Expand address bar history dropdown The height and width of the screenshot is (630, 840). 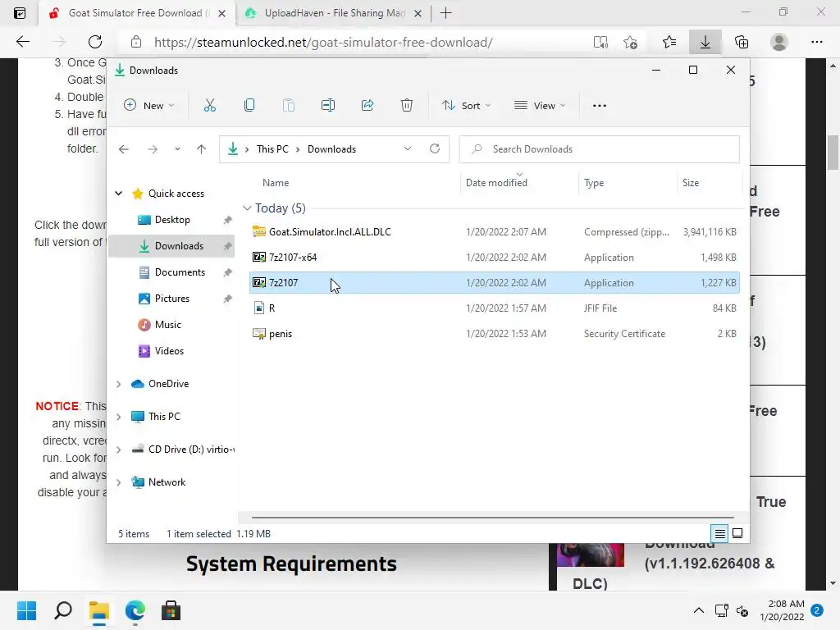[408, 148]
